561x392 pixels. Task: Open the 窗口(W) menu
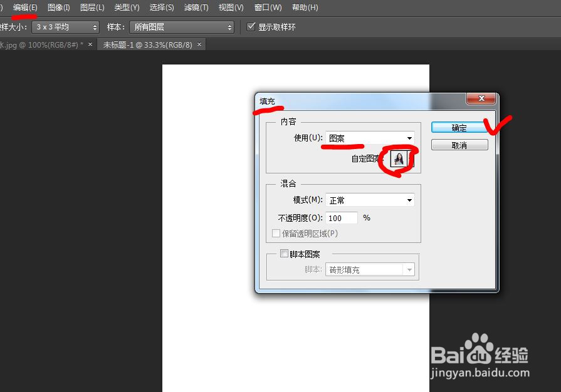point(267,8)
